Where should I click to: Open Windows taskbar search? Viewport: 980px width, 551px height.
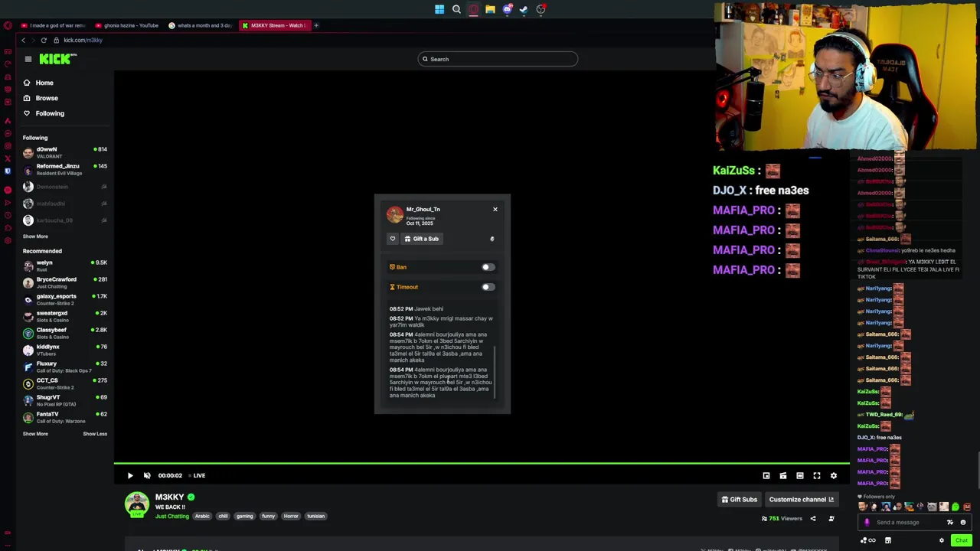pyautogui.click(x=456, y=9)
